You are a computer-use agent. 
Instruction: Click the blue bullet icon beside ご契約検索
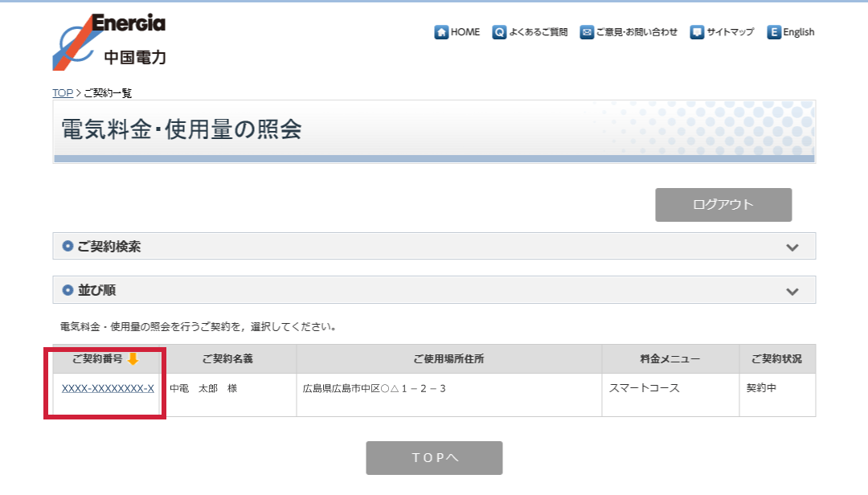[68, 247]
